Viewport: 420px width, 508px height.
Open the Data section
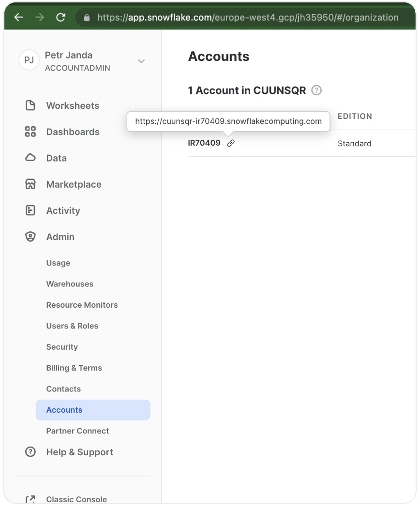[x=57, y=158]
